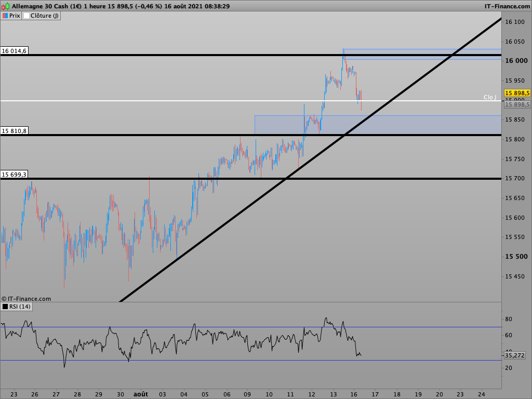Select the 16 014,6 horizontal line label

click(14, 51)
